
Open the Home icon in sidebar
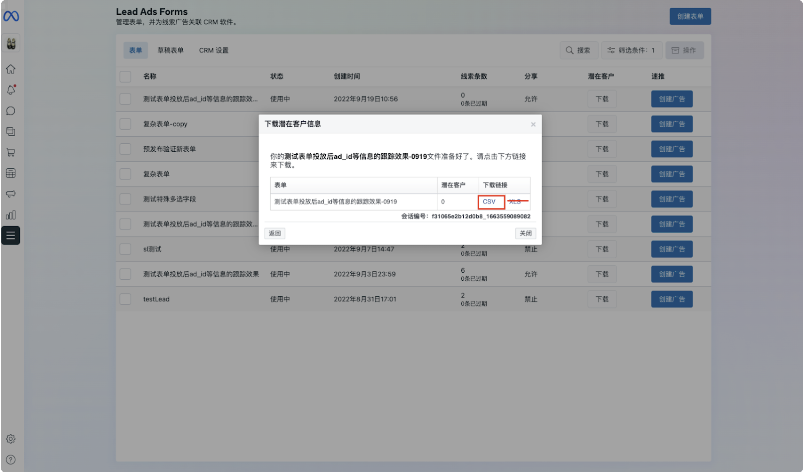(x=11, y=70)
